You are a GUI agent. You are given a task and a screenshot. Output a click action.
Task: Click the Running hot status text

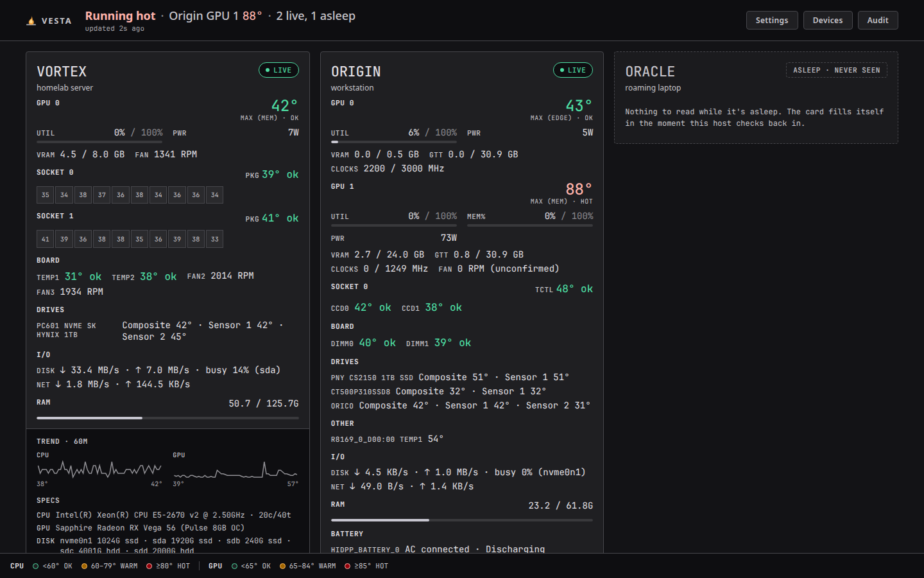[x=121, y=16]
